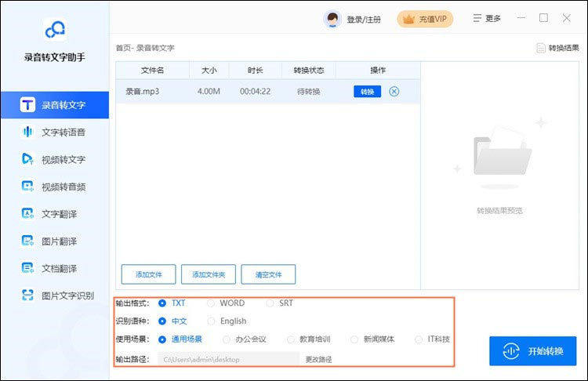Click the 输出路径 path field
The height and width of the screenshot is (381, 588).
click(228, 359)
